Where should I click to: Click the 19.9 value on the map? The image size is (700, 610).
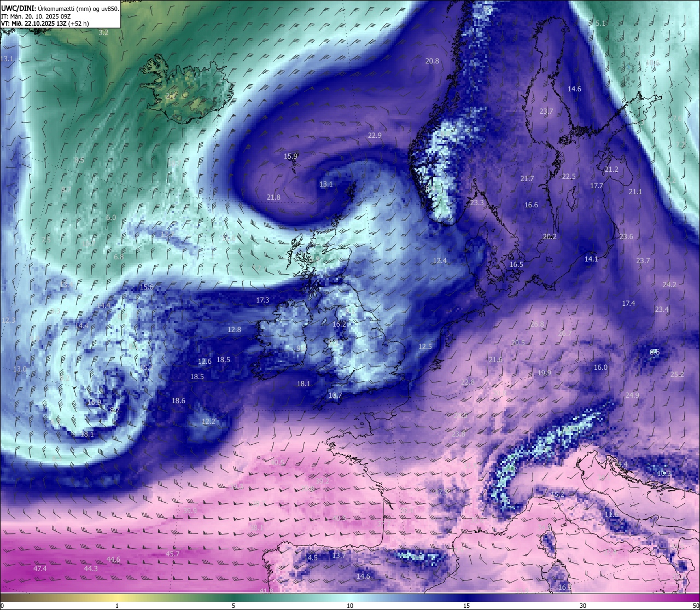[544, 373]
